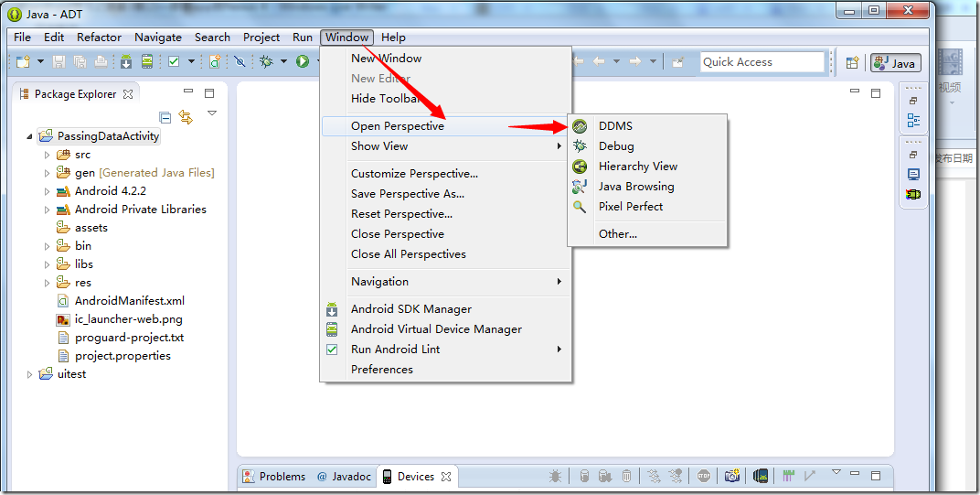Click the Quick Access search field

762,62
